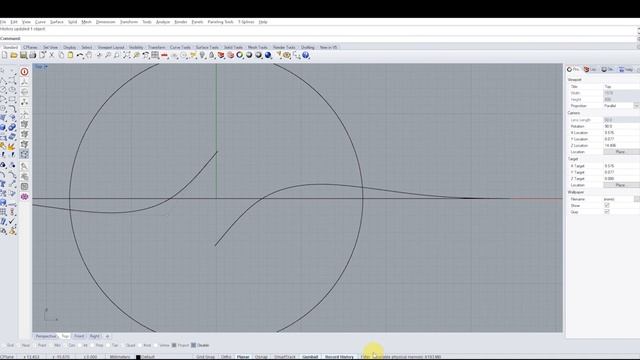The image size is (640, 360).
Task: Click the red car Set View icon
Action: point(164,55)
